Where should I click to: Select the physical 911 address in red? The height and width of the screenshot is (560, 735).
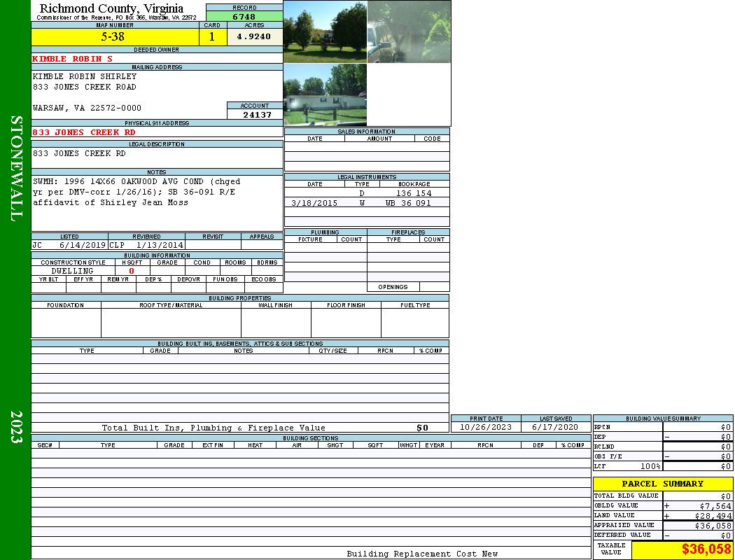coord(84,132)
